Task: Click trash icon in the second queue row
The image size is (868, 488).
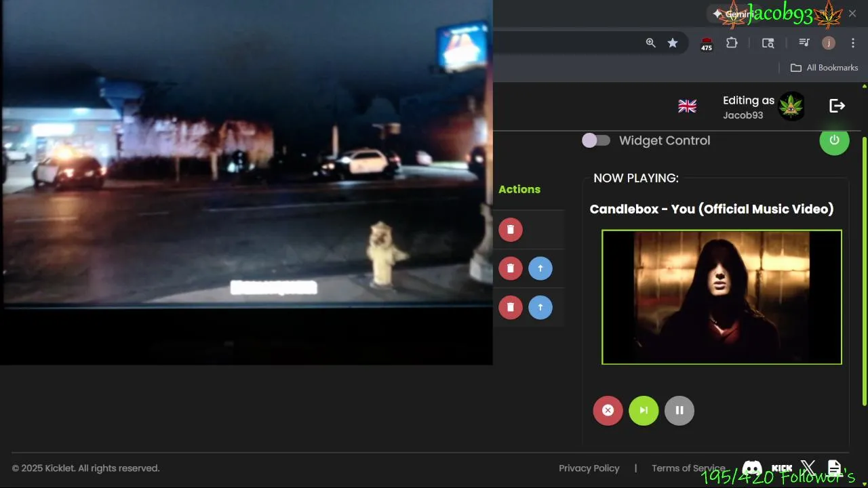Action: pyautogui.click(x=511, y=268)
